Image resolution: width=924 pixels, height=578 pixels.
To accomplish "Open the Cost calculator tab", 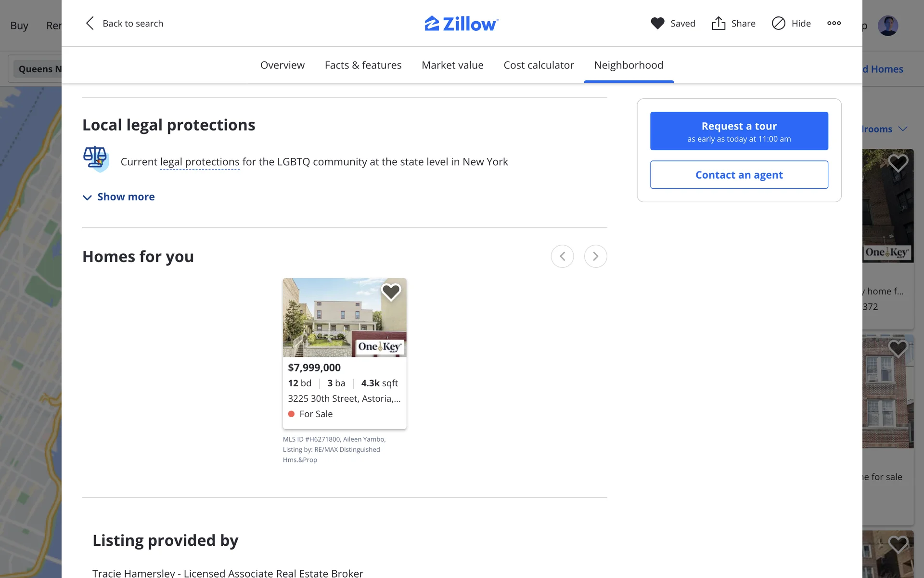I will (x=539, y=65).
